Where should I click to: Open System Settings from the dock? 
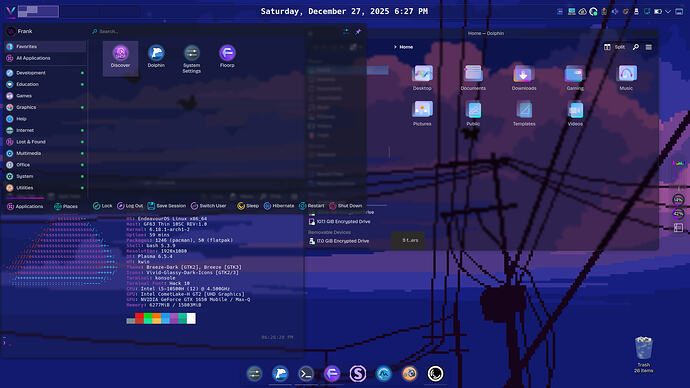point(254,373)
